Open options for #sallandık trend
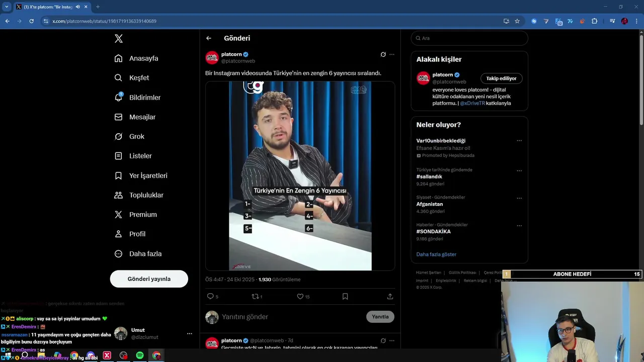 tap(519, 170)
